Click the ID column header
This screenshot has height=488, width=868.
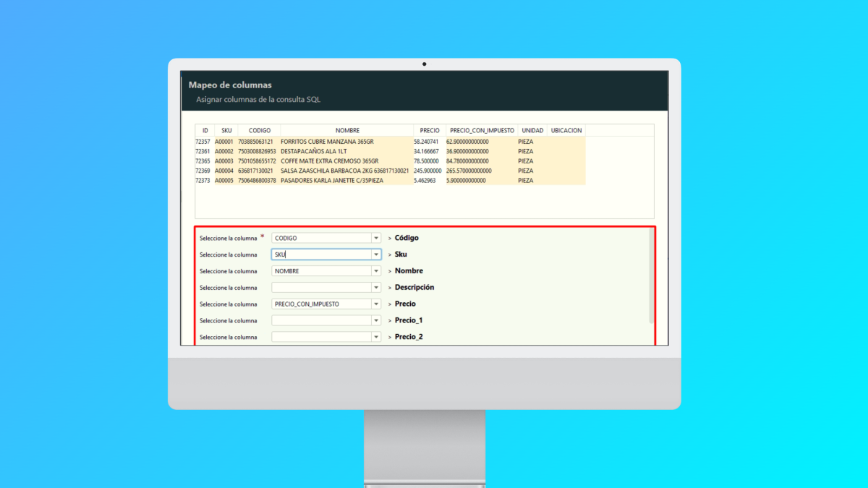point(205,130)
